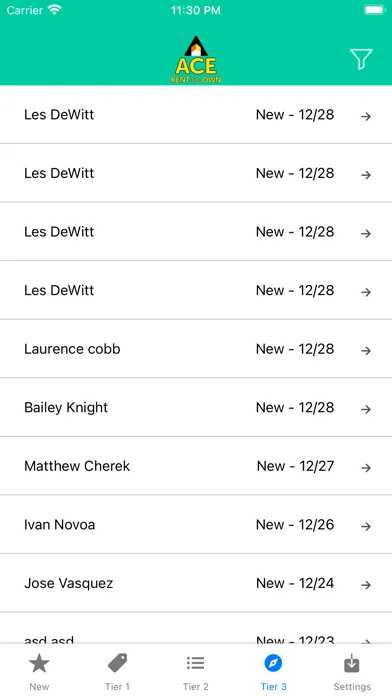Check the Wi-Fi status icon
Image resolution: width=392 pixels, height=696 pixels.
click(x=55, y=10)
